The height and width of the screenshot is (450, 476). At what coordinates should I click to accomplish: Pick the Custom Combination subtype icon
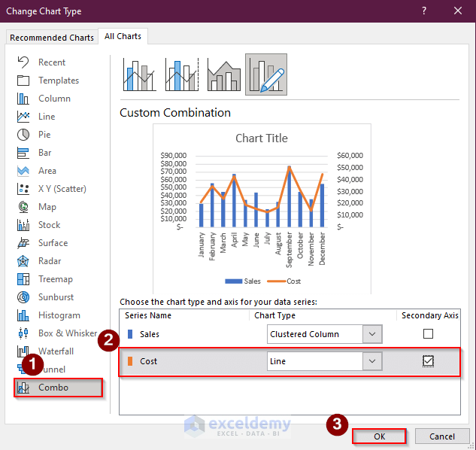[266, 74]
